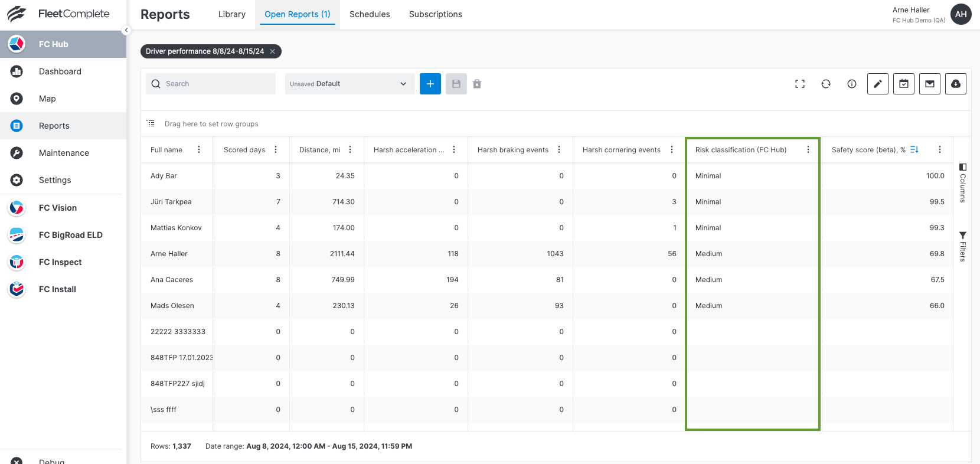Screen dimensions: 980x464
Task: Sort by Safety score (beta) header
Action: tap(868, 150)
